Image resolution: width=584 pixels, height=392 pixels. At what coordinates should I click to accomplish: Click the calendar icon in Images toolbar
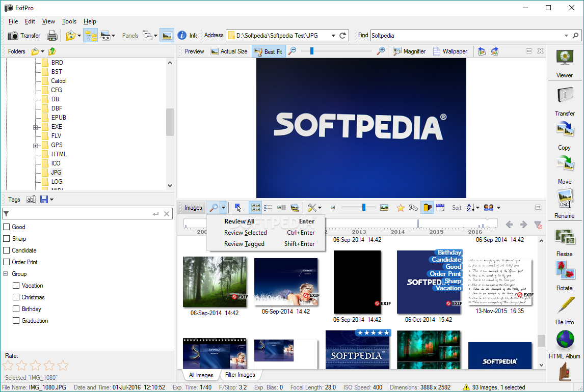[x=440, y=208]
